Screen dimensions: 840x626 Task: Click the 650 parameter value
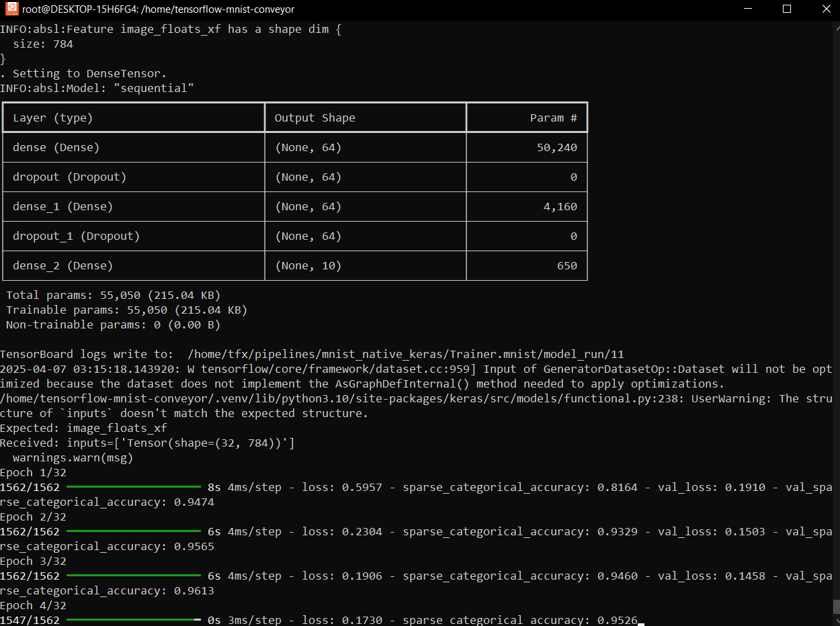pyautogui.click(x=567, y=265)
